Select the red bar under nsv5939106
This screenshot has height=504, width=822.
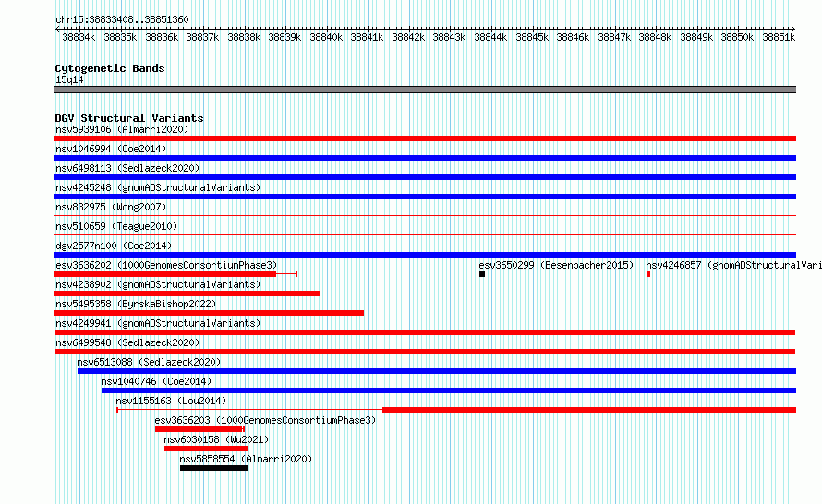tap(425, 138)
